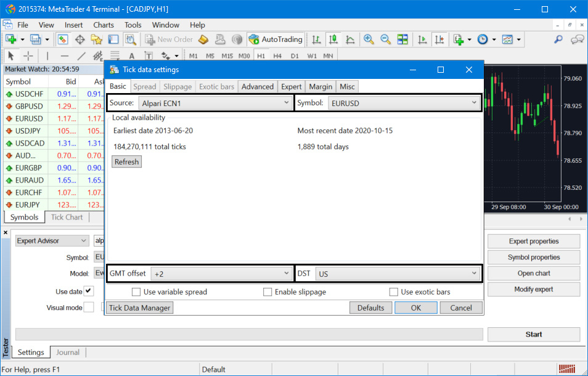Open the Profiles toolbar icon
This screenshot has width=588, height=376.
[36, 39]
